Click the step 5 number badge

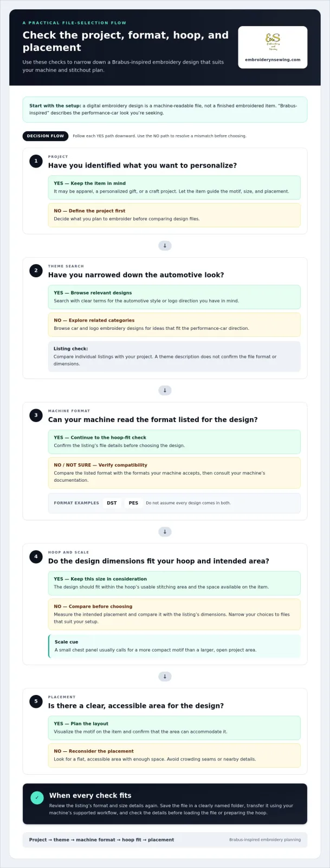pos(36,701)
